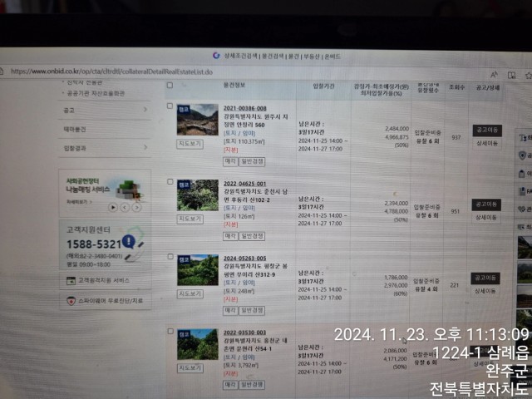This screenshot has width=532, height=399.
Task: Go to previous banner slide arrow
Action: pyautogui.click(x=125, y=207)
